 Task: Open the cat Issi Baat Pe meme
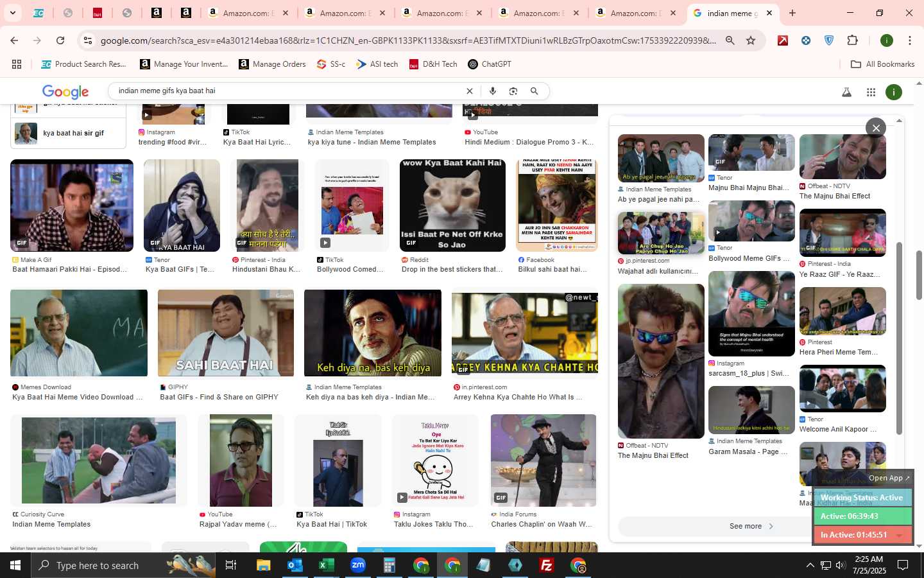point(452,206)
